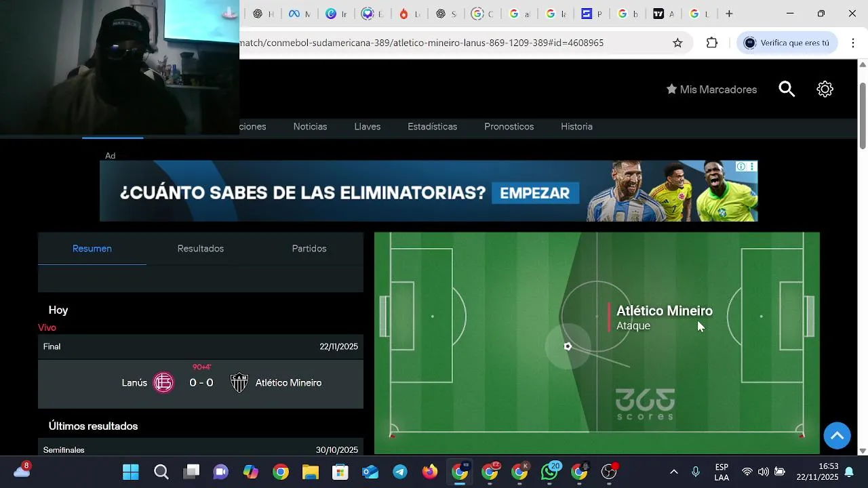Open Telegram from the taskbar
Viewport: 868px width, 488px height.
(x=400, y=472)
